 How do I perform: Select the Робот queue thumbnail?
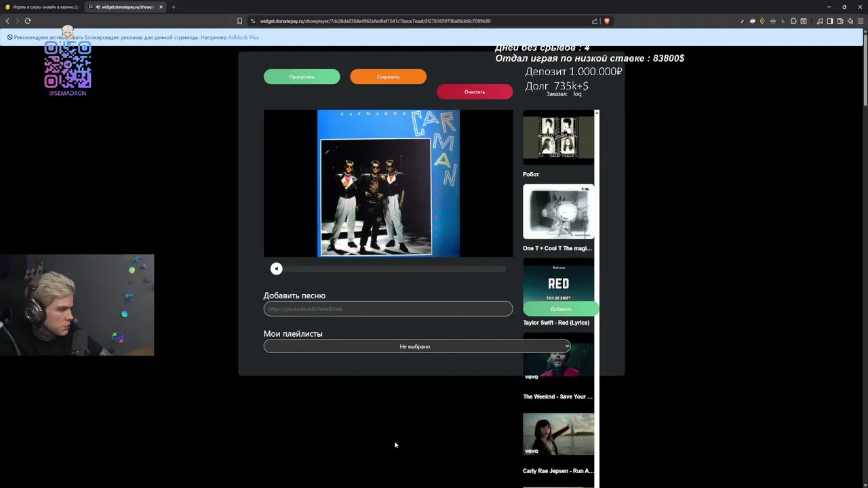(x=558, y=138)
